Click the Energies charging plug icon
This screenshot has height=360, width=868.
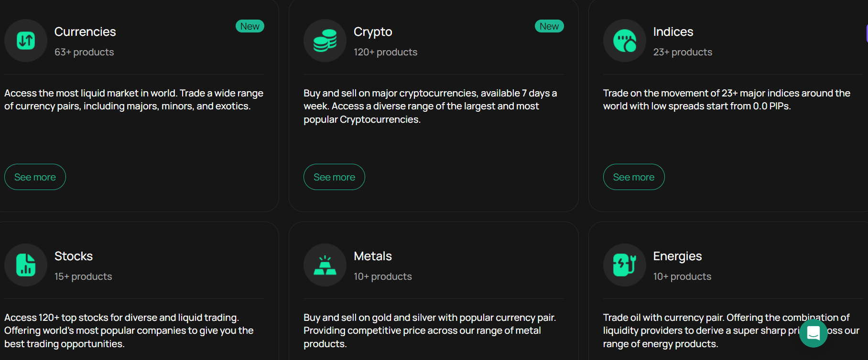point(625,265)
